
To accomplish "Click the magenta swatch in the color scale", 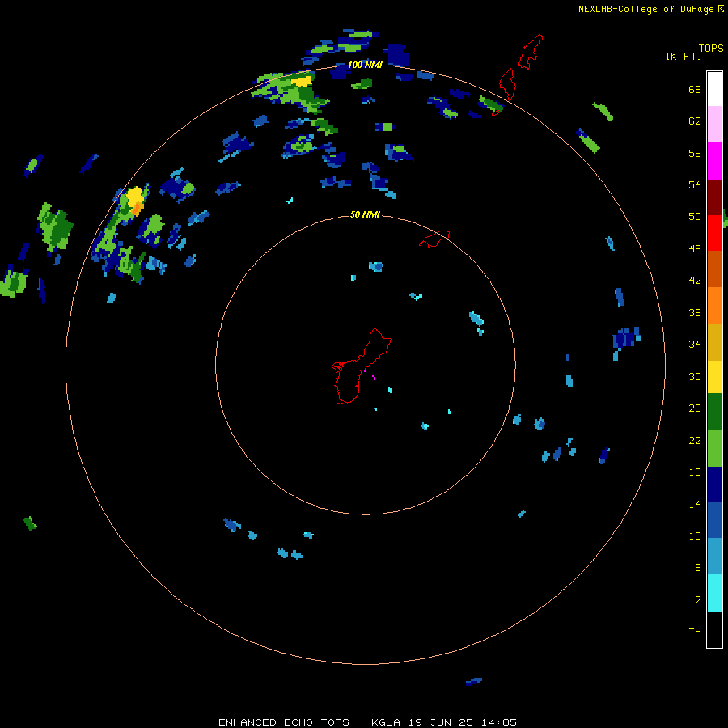I will [x=714, y=161].
